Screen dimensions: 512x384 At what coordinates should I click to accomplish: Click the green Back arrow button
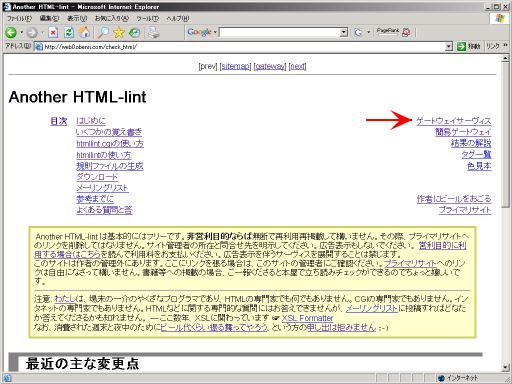(11, 32)
